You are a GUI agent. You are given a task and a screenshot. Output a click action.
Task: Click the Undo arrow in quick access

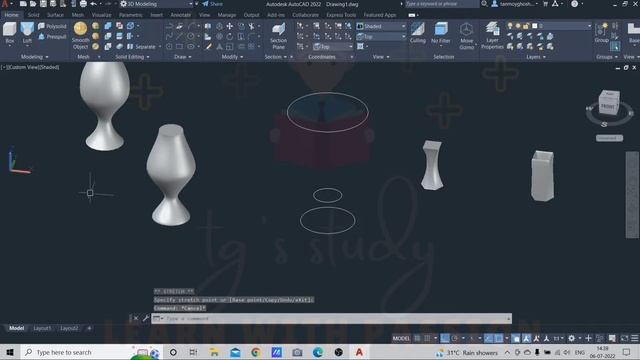click(93, 4)
